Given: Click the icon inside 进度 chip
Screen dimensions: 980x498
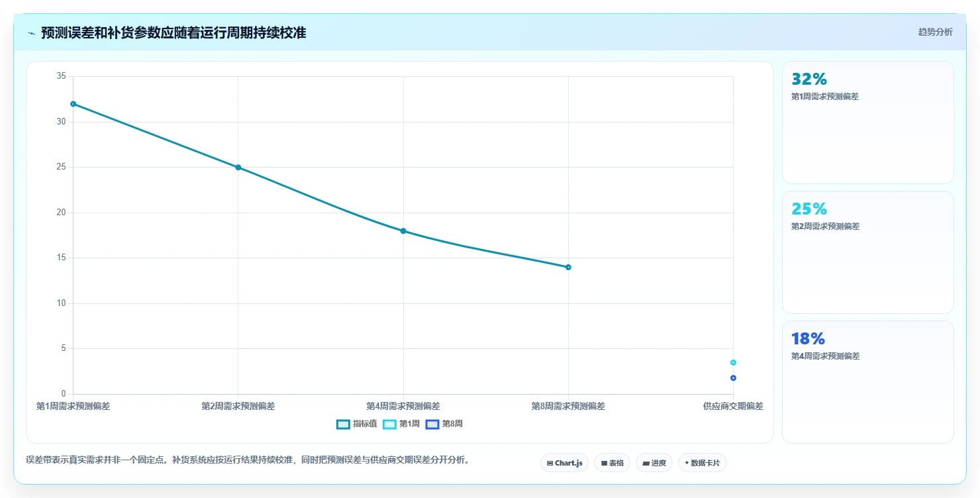Looking at the screenshot, I should coord(646,464).
